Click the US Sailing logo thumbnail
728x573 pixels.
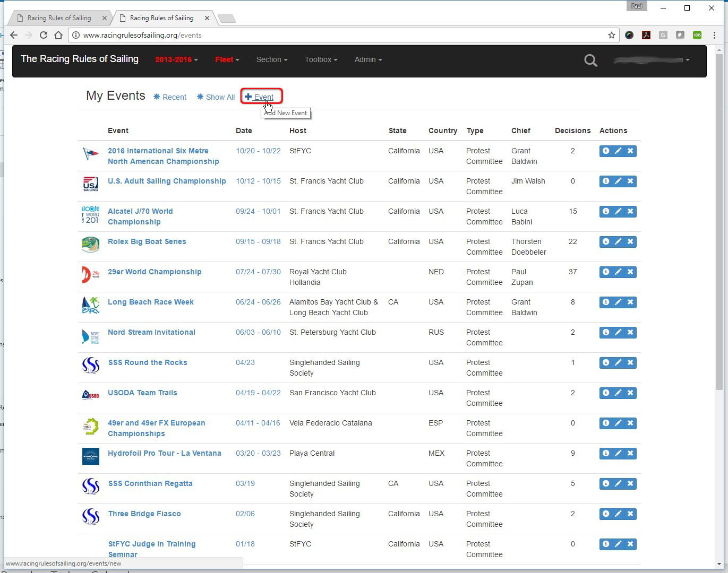(x=91, y=184)
